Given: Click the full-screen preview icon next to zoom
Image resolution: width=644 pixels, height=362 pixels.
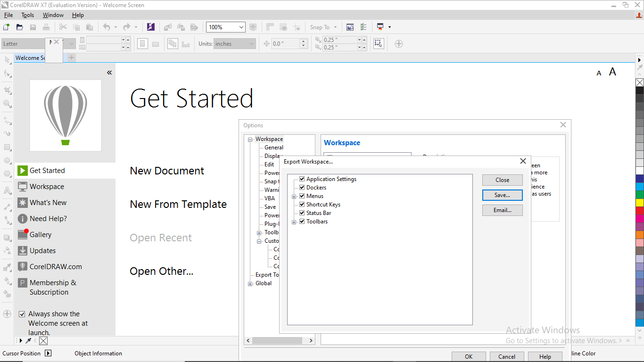Looking at the screenshot, I should click(x=253, y=27).
